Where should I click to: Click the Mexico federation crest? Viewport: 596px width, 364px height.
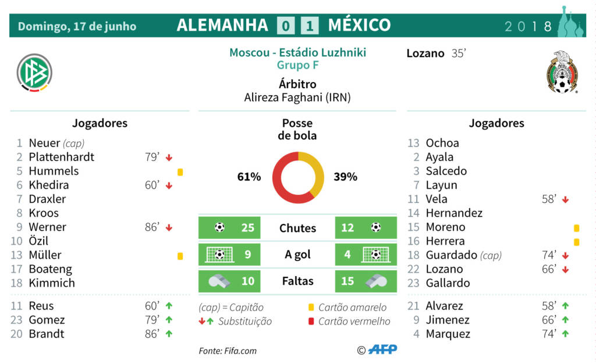[562, 72]
